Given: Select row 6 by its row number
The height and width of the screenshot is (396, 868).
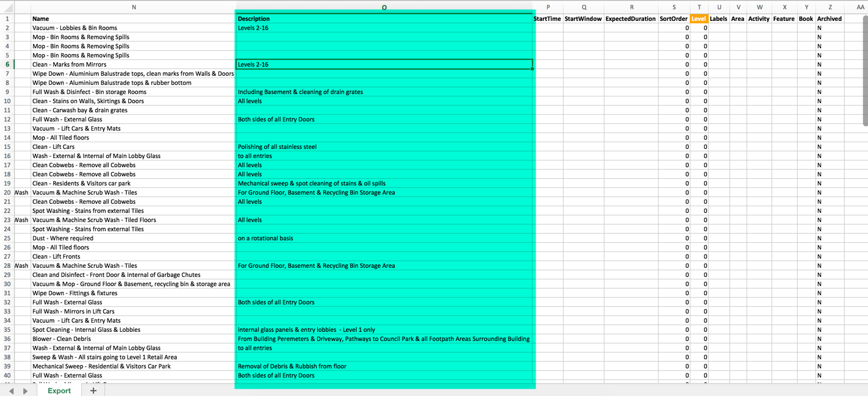Looking at the screenshot, I should [7, 64].
